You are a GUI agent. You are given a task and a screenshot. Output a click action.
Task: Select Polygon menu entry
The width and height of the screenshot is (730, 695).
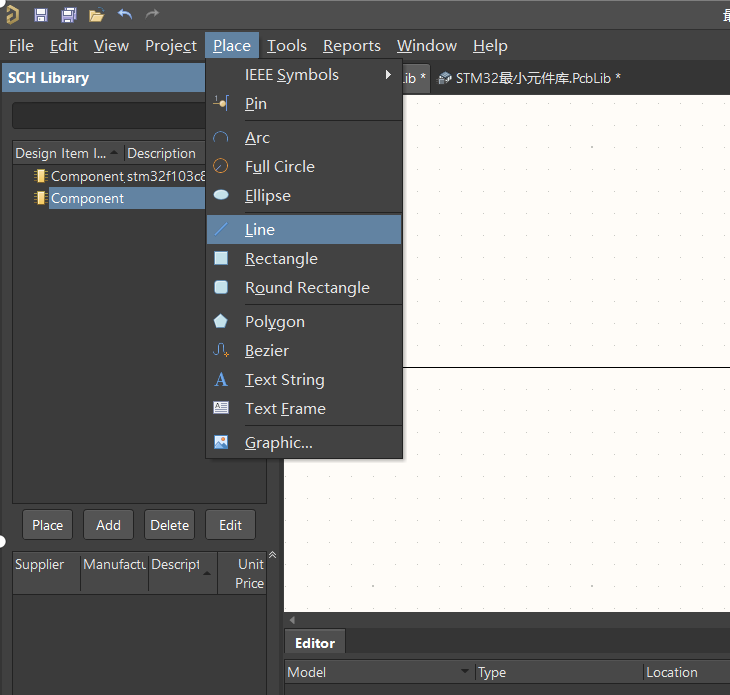pyautogui.click(x=304, y=321)
